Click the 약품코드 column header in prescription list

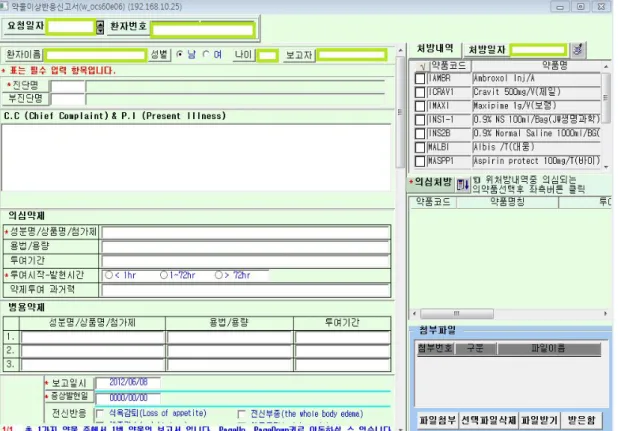tap(449, 65)
